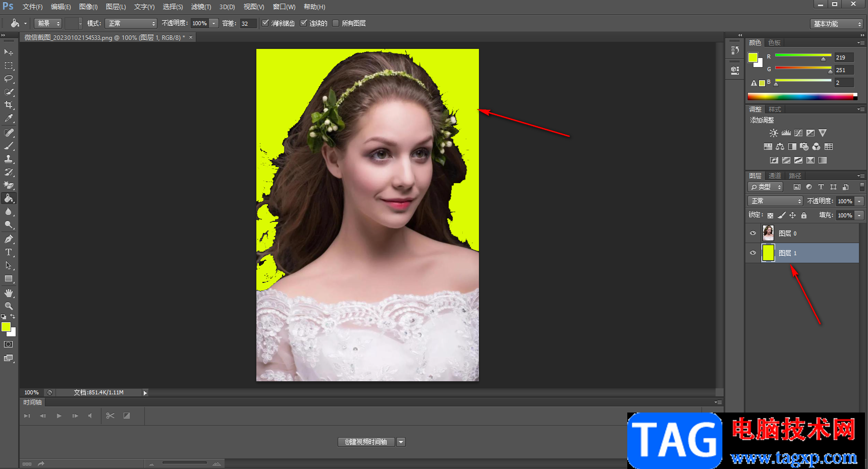Screen dimensions: 868x469
Task: Open the workspace dropdown 基本功能
Action: [837, 24]
